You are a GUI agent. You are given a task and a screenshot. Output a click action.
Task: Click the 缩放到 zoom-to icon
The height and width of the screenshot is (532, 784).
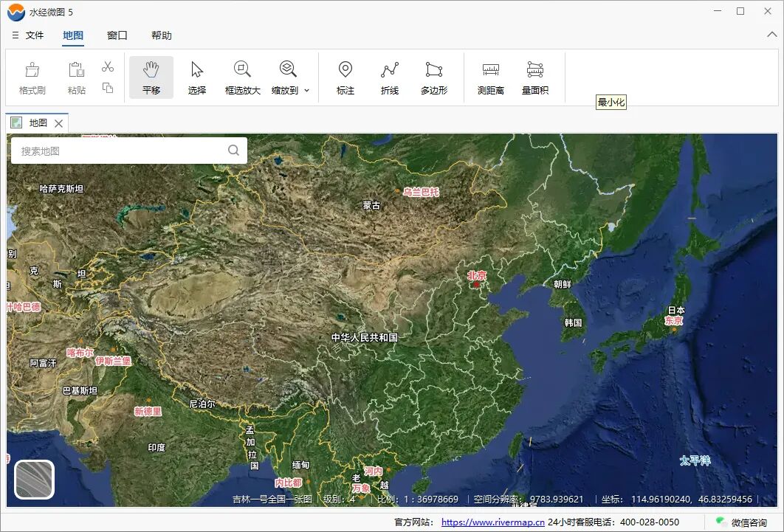[x=287, y=69]
